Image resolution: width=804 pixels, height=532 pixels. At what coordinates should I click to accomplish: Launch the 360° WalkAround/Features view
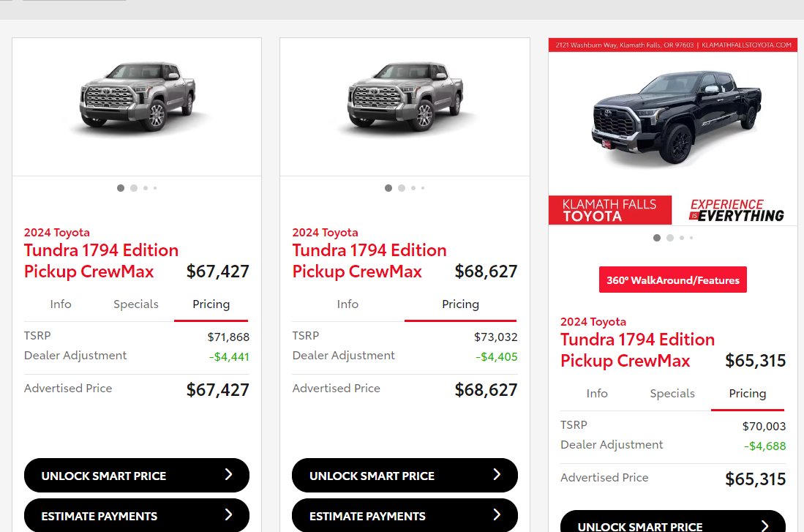(x=673, y=280)
